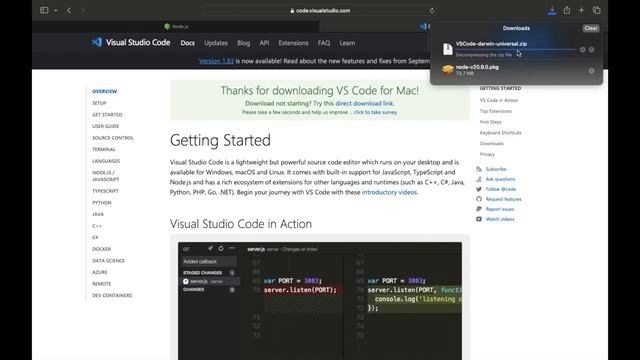Select node-v20.9.0.pkg file name
The image size is (640, 360).
point(477,67)
